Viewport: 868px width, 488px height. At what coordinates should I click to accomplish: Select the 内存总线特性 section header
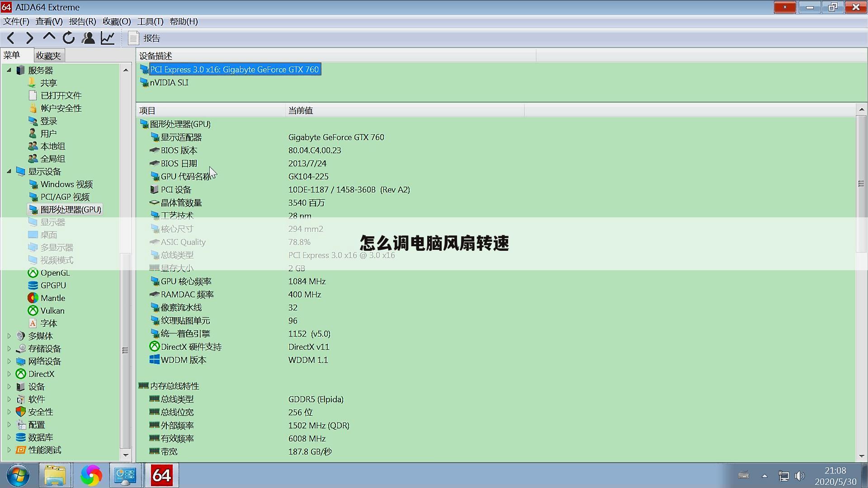tap(175, 386)
